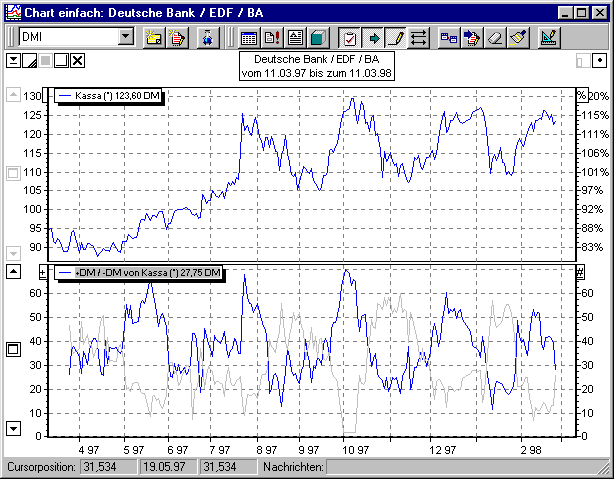Click the open folder icon in toolbar
The image size is (614, 479).
coord(154,38)
